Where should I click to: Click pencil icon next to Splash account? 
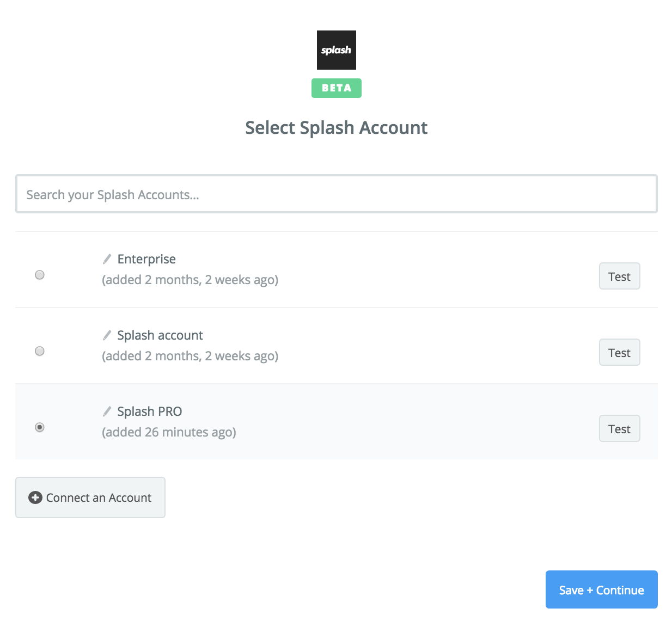coord(107,335)
